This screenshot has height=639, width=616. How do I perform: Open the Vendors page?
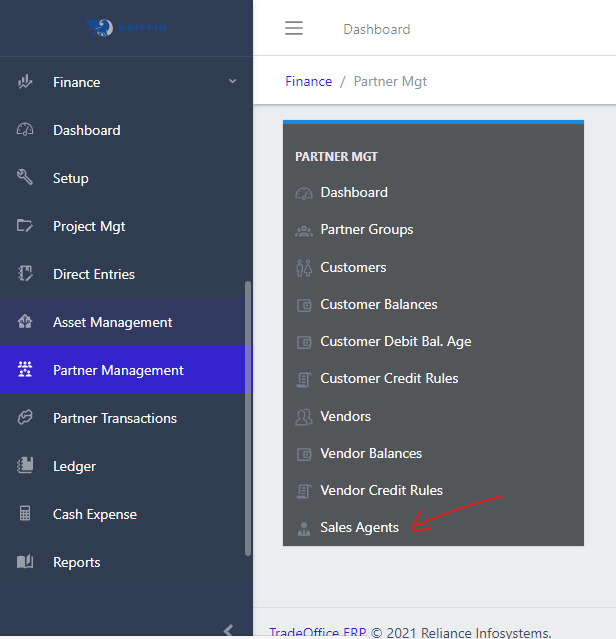click(345, 416)
